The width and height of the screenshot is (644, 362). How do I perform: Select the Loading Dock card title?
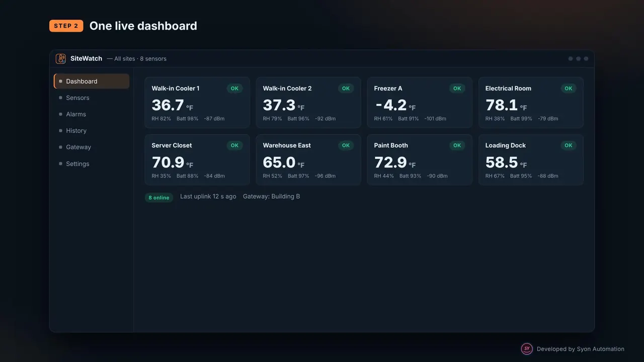pos(506,145)
